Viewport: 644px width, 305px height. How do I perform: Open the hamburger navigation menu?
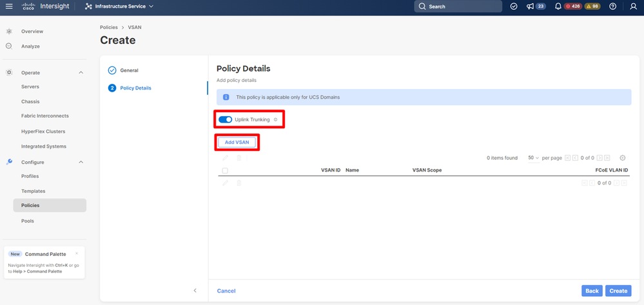coord(9,6)
